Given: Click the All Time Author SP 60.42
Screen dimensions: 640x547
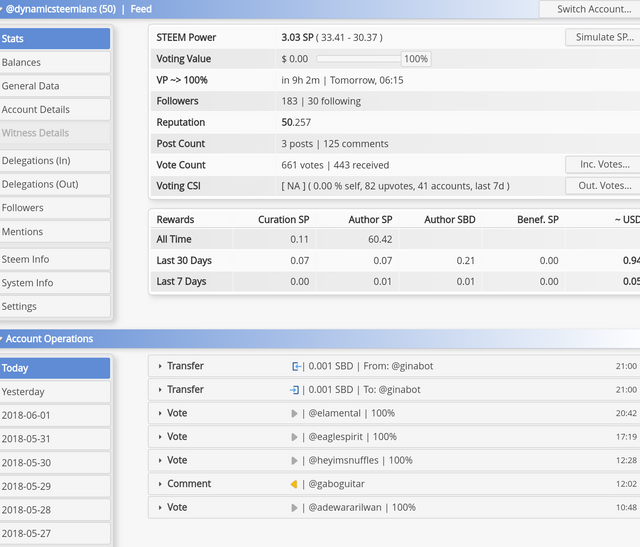Looking at the screenshot, I should click(380, 239).
